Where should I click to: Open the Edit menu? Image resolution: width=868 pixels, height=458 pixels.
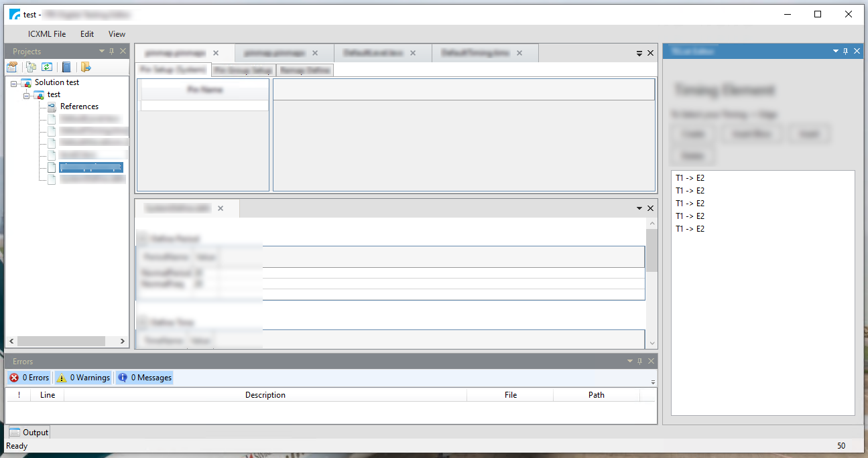[x=86, y=33]
